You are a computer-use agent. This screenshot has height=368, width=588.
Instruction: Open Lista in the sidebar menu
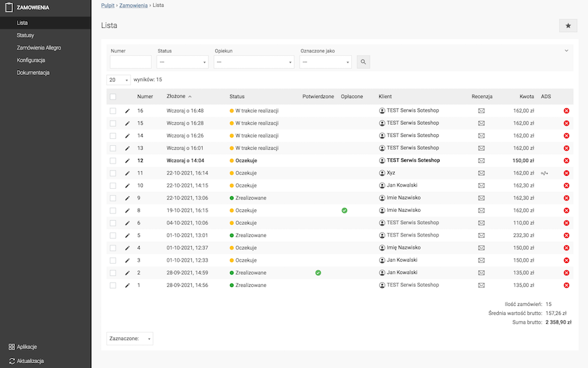pos(46,23)
